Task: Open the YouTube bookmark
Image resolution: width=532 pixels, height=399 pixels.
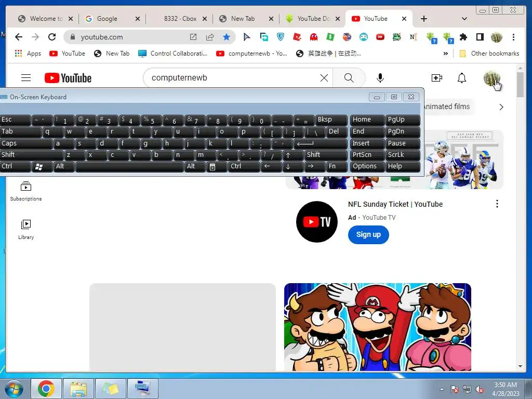Action: coord(67,54)
